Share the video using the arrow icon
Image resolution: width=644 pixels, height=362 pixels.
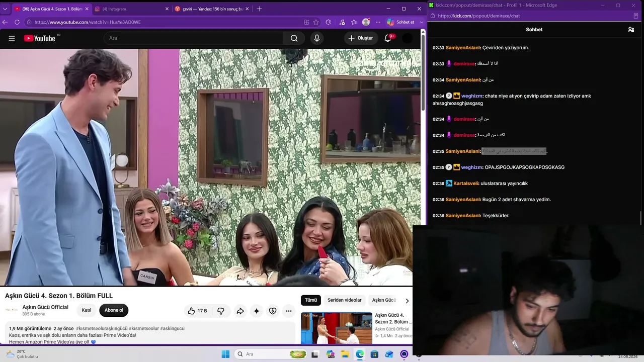coord(240,311)
